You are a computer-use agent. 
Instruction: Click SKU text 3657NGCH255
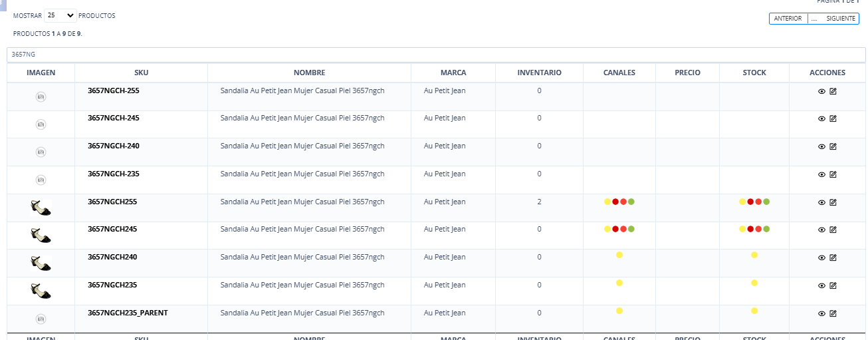pos(112,202)
